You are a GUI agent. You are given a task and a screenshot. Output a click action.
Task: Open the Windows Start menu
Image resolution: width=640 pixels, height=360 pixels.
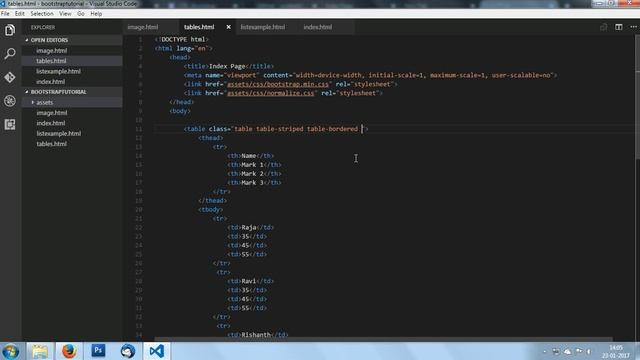click(x=11, y=351)
